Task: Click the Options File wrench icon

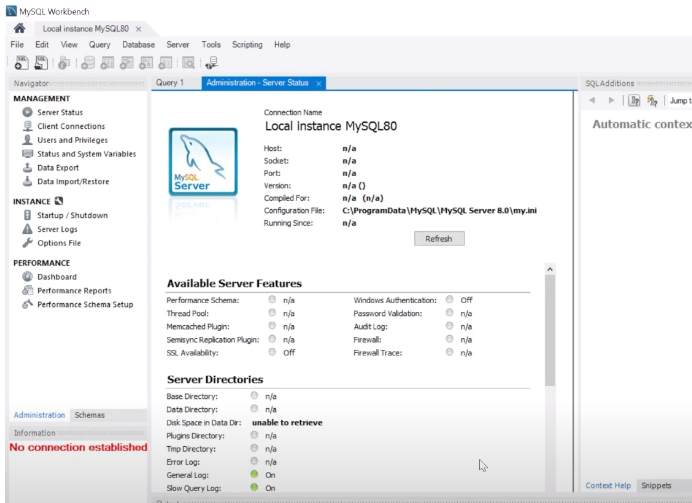Action: tap(27, 243)
